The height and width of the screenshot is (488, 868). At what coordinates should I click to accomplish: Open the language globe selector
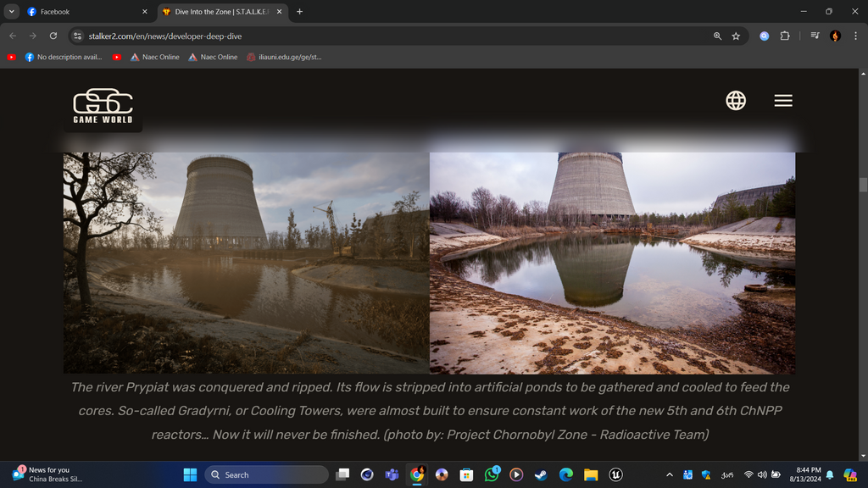click(736, 101)
